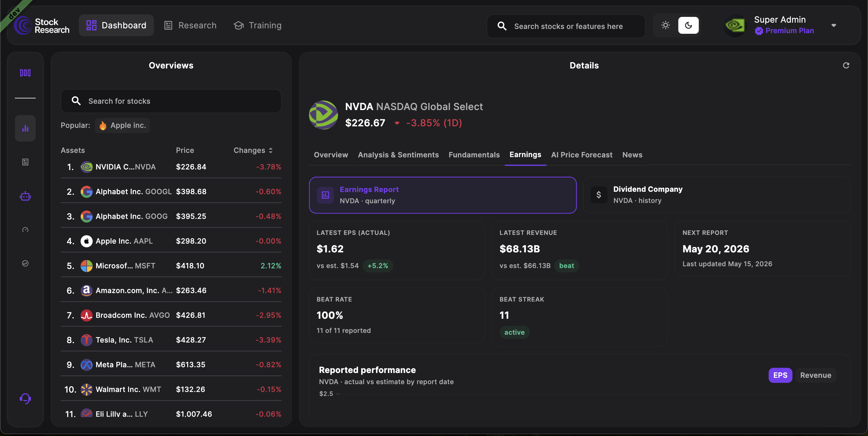
Task: Switch to the Overview tab
Action: pyautogui.click(x=331, y=155)
